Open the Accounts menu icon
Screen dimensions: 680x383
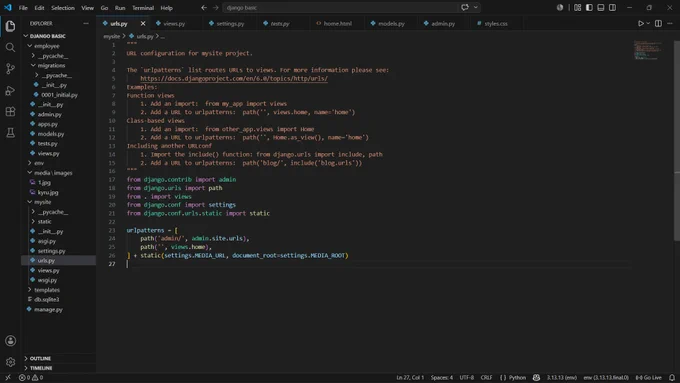coord(10,340)
